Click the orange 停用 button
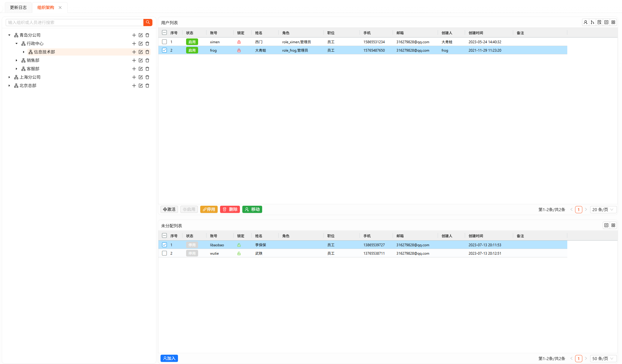The width and height of the screenshot is (622, 364). coord(209,209)
